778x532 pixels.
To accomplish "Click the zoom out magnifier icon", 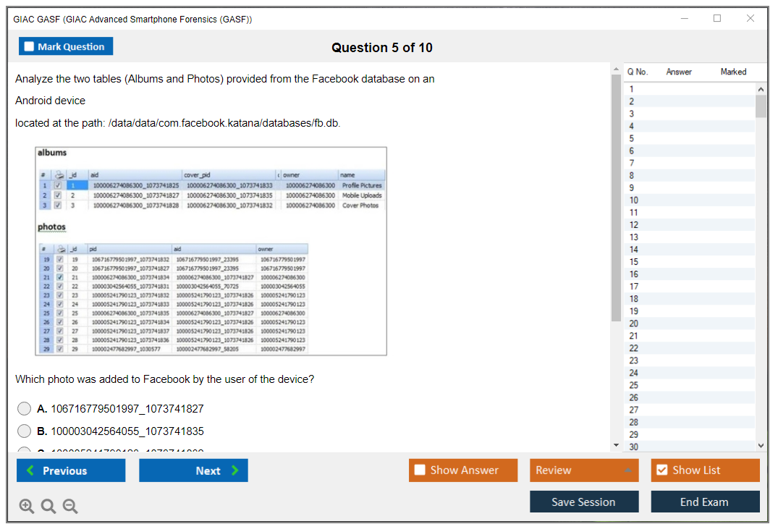I will click(x=70, y=507).
